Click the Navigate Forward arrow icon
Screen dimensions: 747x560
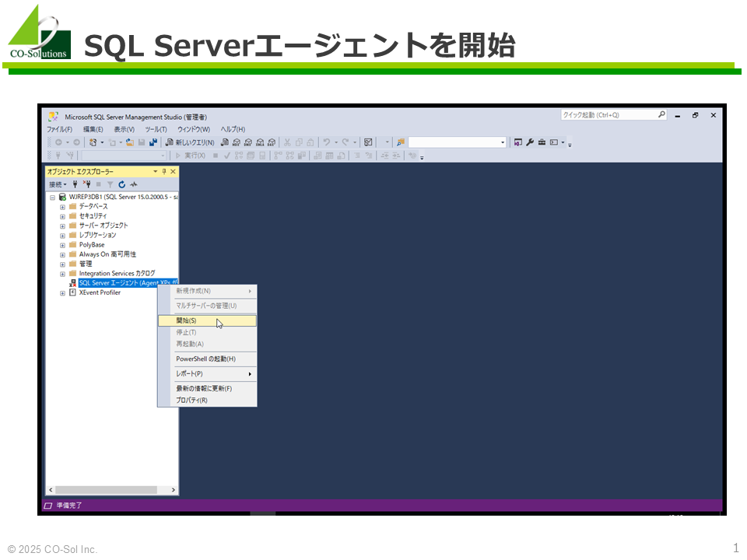[76, 142]
